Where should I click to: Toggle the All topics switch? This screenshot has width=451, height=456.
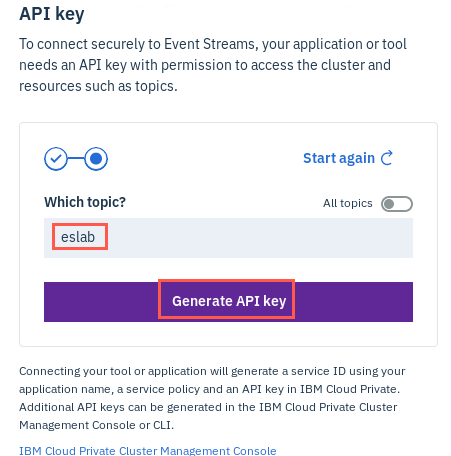pyautogui.click(x=397, y=204)
